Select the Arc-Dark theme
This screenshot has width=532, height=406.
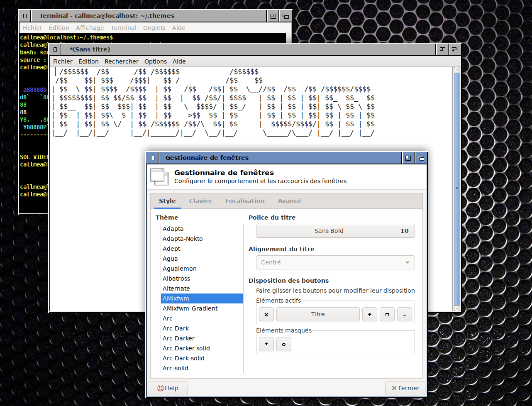pos(202,328)
